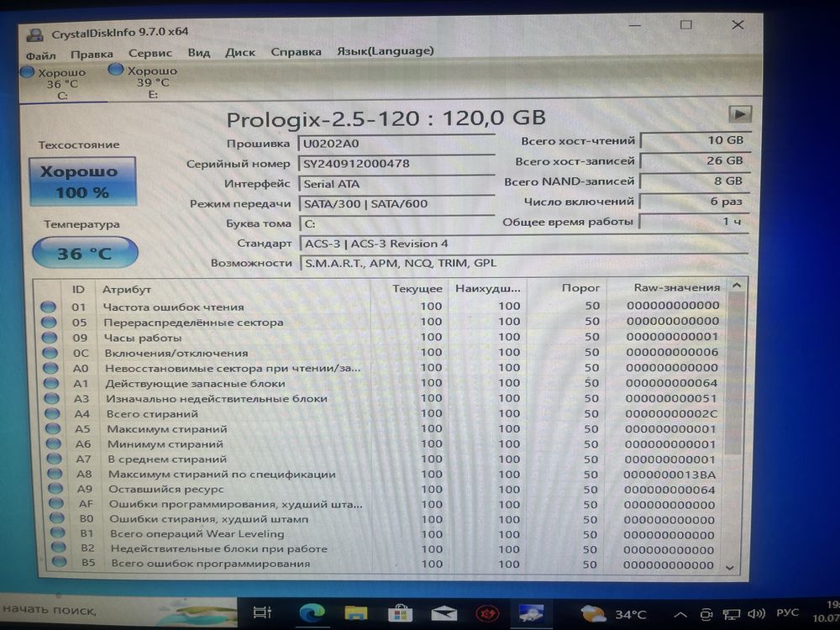The image size is (840, 630).
Task: Click the Атрибут column header
Action: [x=127, y=289]
